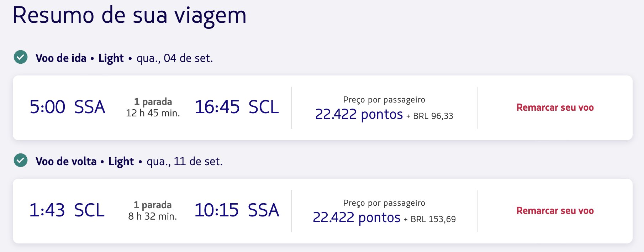Viewport: 644px width, 252px height.
Task: Click the return 22.422 pontos price
Action: (x=357, y=217)
